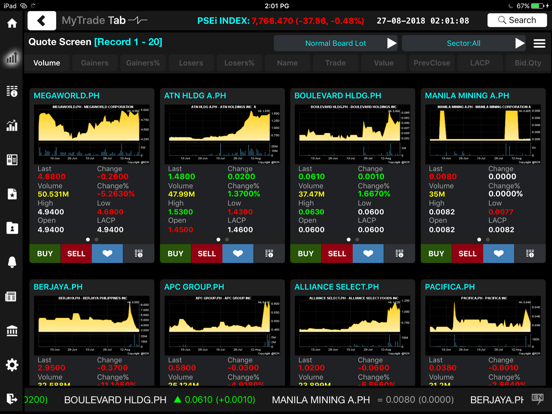Screen dimensions: 552x414
Task: Open the ATN HLDG A.PH price chart
Action: point(222,134)
